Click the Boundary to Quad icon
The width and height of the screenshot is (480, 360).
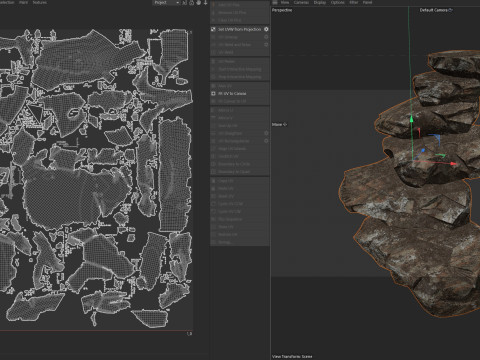click(x=213, y=172)
